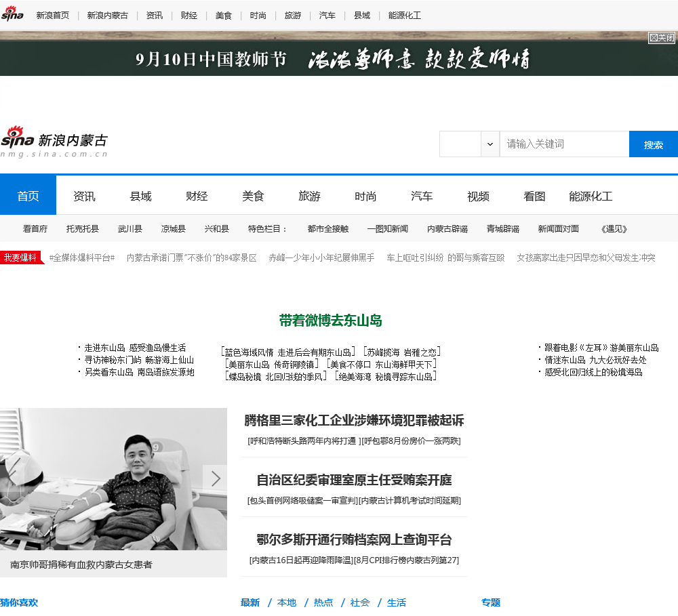Open 内蒙古辟谣 column link

coord(447,228)
